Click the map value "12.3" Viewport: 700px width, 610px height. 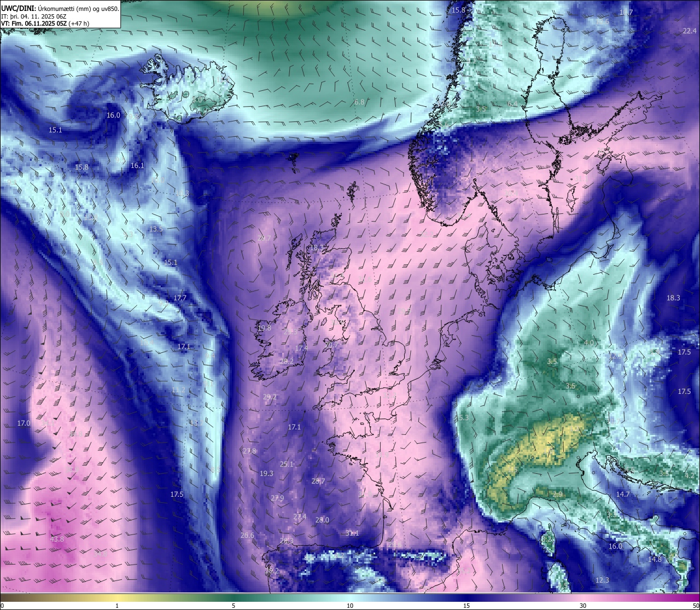pyautogui.click(x=602, y=580)
